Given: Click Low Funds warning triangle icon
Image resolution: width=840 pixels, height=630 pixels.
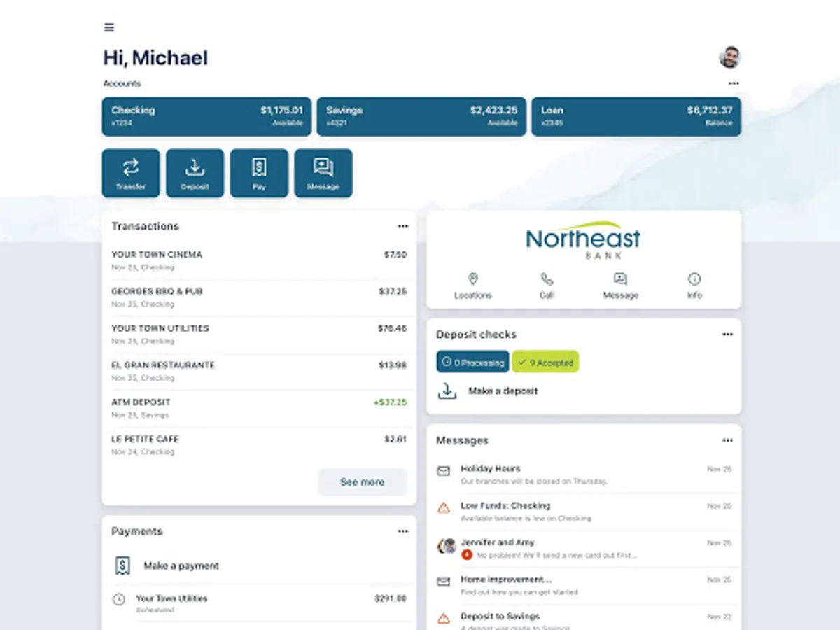Looking at the screenshot, I should pyautogui.click(x=443, y=508).
